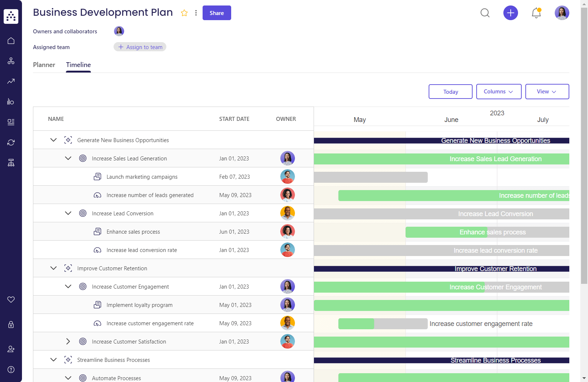
Task: Open the growth trends sidebar icon
Action: click(11, 81)
